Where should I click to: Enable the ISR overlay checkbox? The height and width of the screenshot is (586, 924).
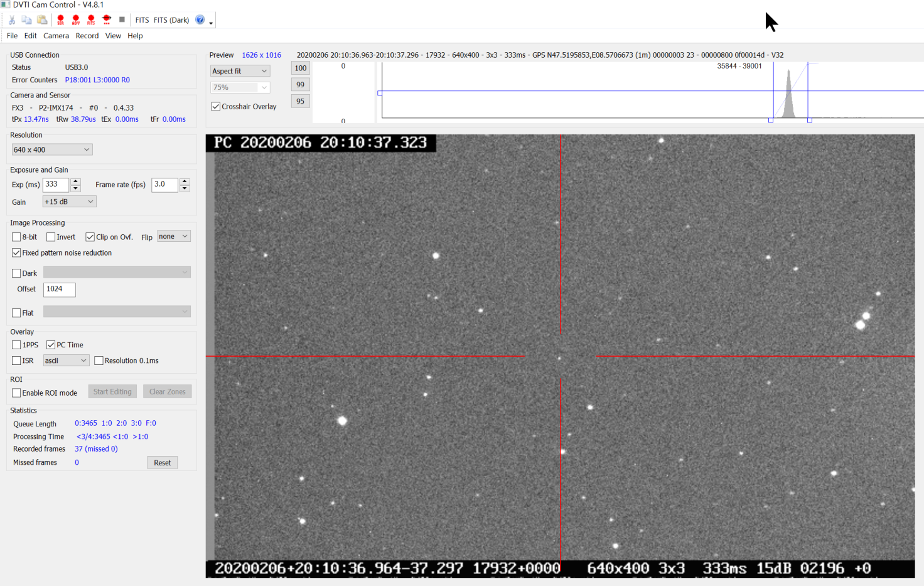16,361
